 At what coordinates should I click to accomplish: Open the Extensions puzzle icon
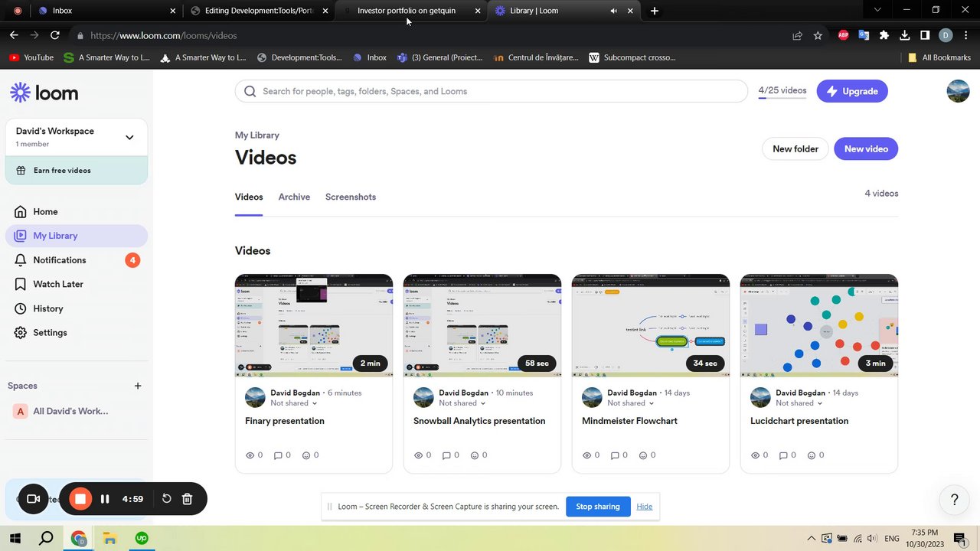click(884, 35)
